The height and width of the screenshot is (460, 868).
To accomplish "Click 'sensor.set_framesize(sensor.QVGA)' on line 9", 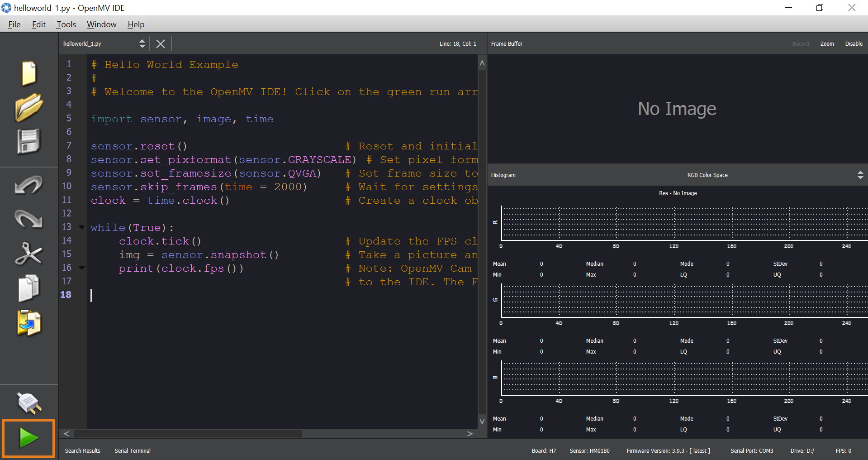I will coord(206,173).
